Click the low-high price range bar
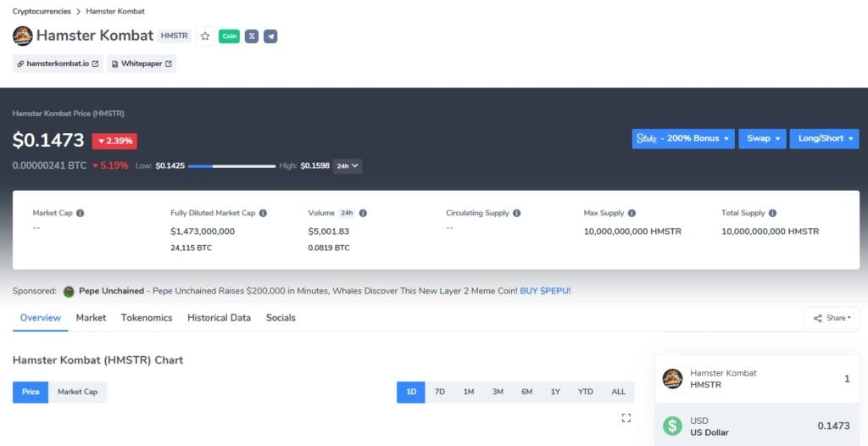Screen dimensions: 868x446 click(x=232, y=165)
